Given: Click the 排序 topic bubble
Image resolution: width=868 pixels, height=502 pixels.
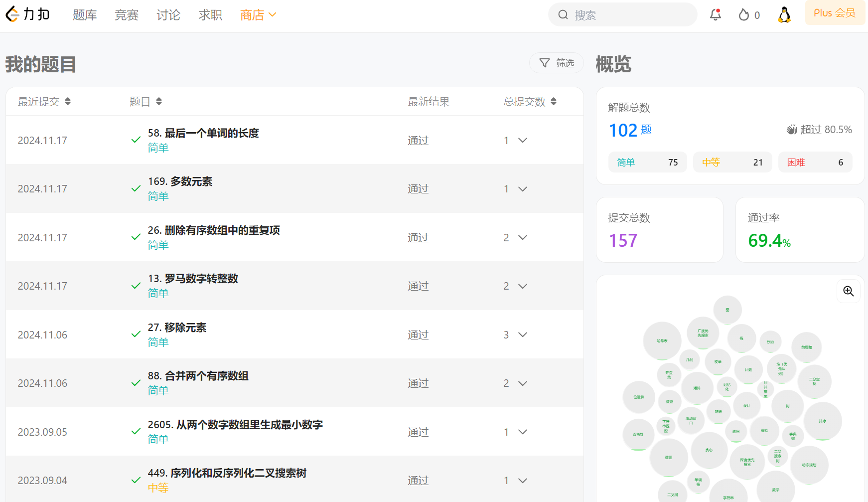Looking at the screenshot, I should pyautogui.click(x=823, y=421).
